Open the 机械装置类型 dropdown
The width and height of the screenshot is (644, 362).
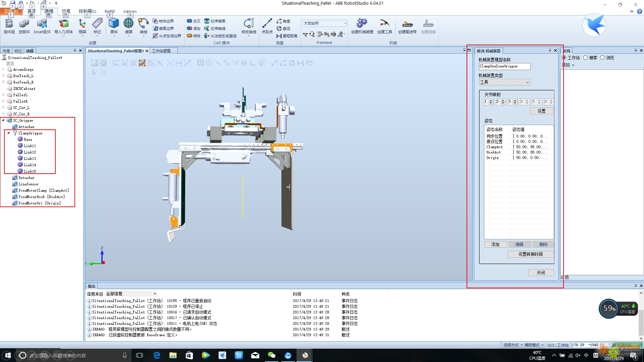[504, 82]
